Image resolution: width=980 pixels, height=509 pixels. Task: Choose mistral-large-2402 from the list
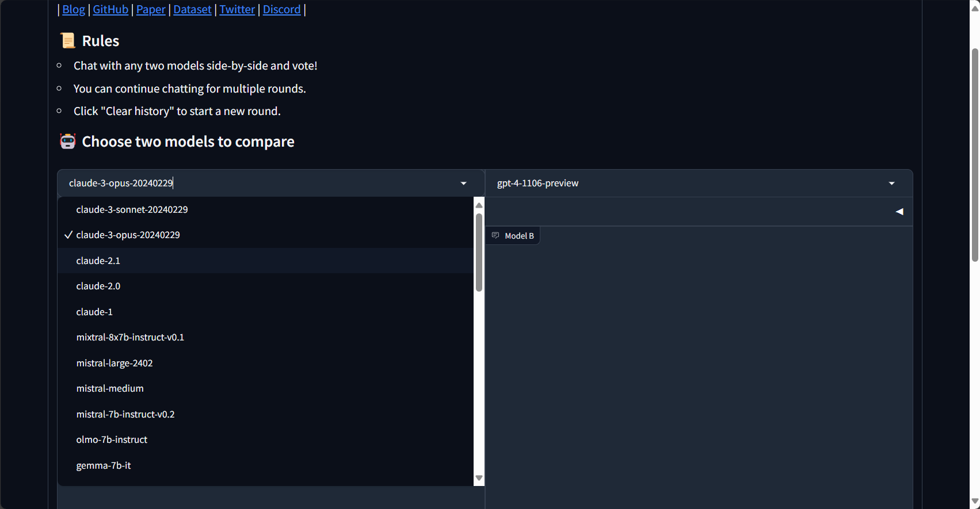pos(265,363)
